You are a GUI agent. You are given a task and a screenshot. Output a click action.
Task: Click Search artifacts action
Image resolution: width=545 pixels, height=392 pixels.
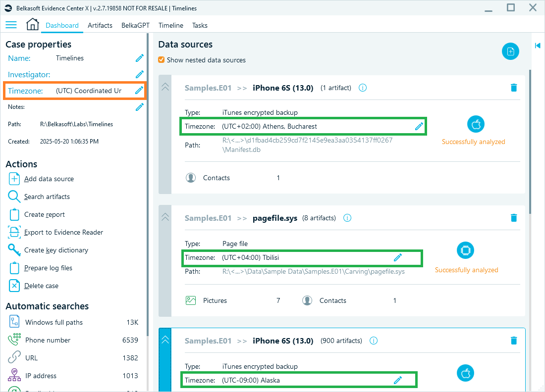pyautogui.click(x=39, y=196)
